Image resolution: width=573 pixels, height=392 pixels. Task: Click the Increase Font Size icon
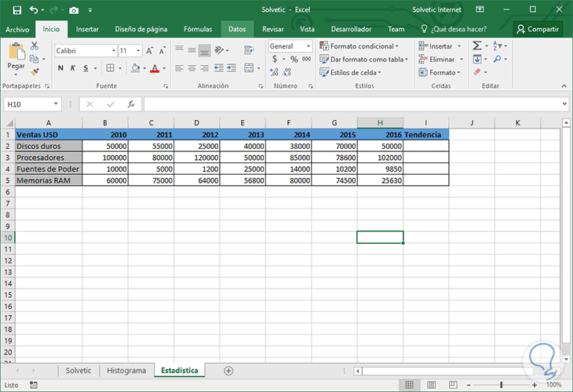pos(149,50)
